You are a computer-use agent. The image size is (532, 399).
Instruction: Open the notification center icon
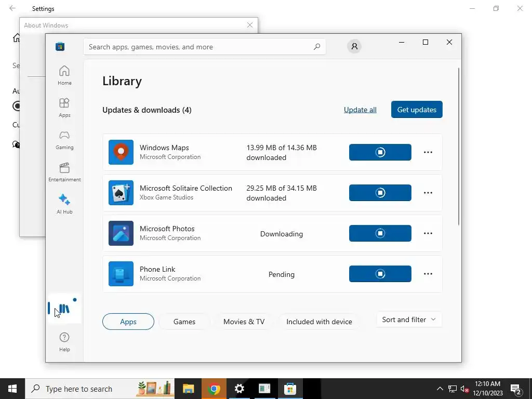(x=516, y=390)
